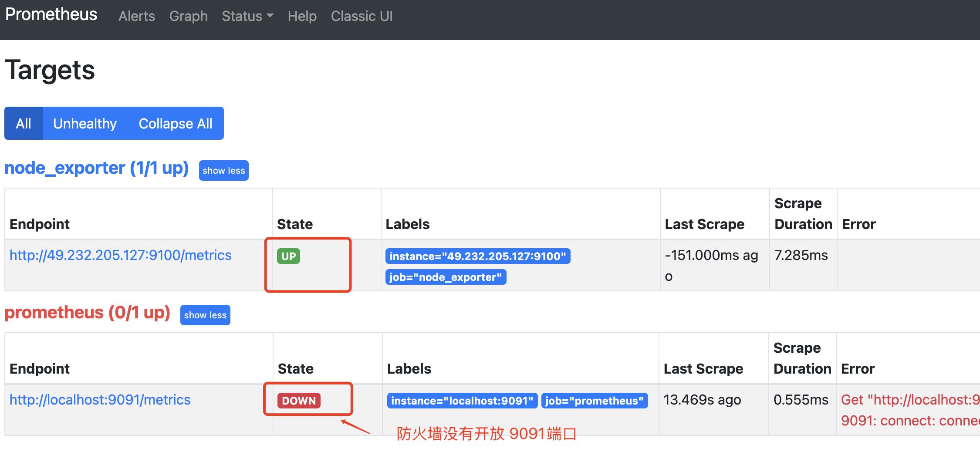Click the green UP state badge
The image size is (980, 452).
288,256
